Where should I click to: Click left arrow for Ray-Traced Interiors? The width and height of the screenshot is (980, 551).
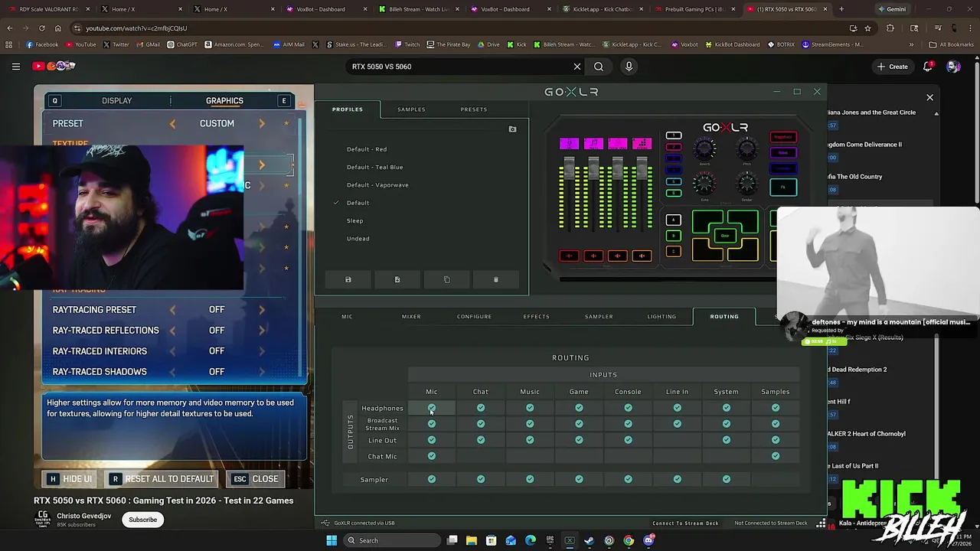172,351
